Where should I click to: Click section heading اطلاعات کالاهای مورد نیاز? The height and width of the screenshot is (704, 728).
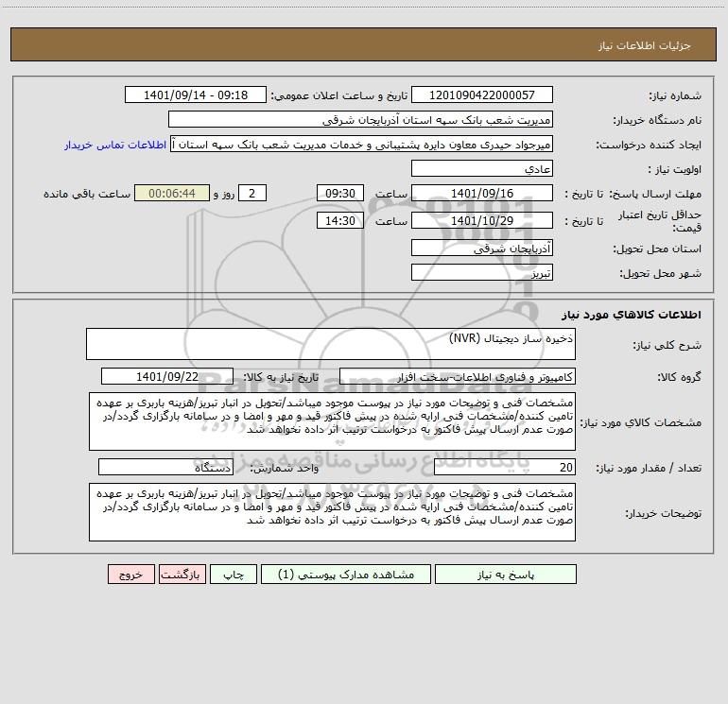point(632,315)
